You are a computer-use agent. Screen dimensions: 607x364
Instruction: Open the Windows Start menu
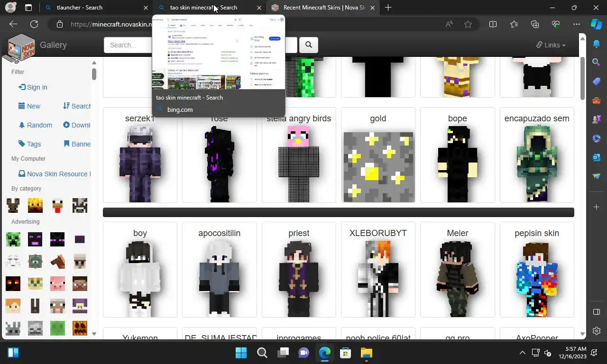click(x=241, y=353)
